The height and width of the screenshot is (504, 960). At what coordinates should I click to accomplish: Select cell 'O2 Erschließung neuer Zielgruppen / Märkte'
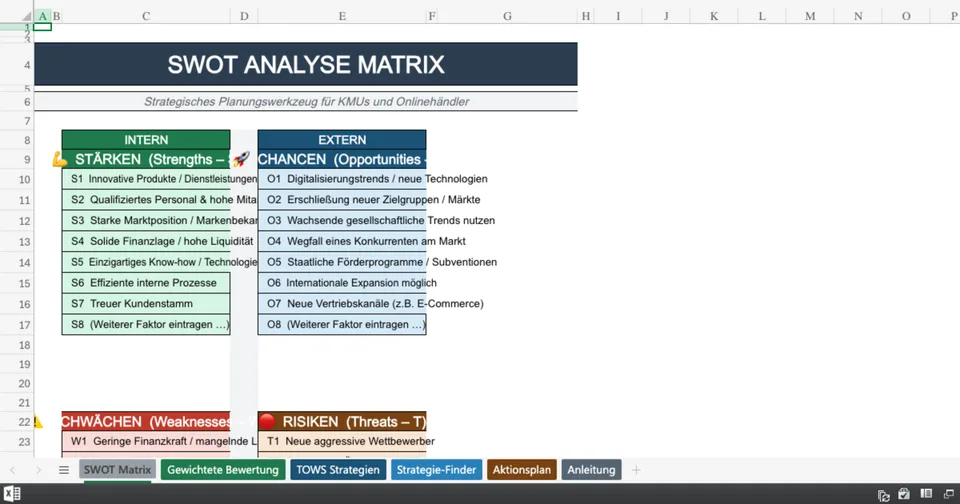pyautogui.click(x=342, y=200)
